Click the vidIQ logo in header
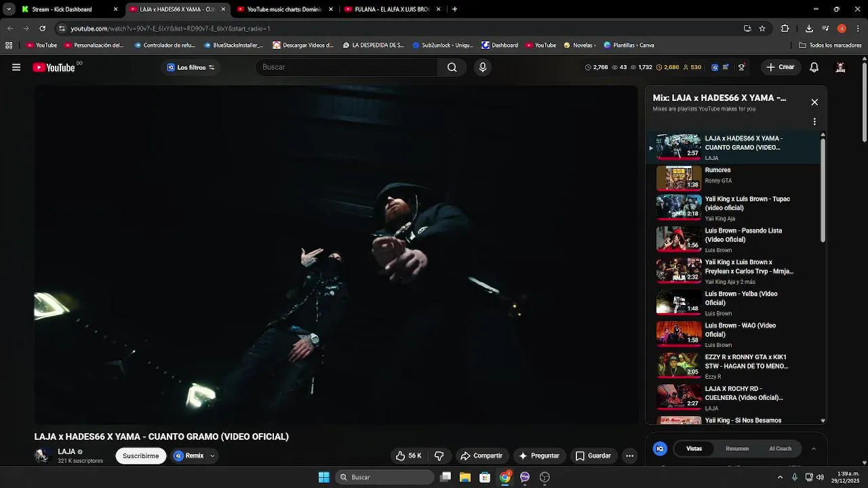 (715, 67)
